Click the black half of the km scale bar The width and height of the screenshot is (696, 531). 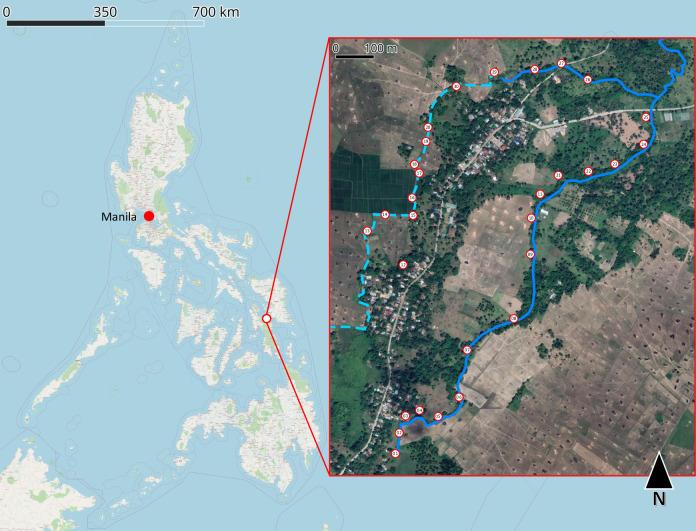(x=56, y=24)
